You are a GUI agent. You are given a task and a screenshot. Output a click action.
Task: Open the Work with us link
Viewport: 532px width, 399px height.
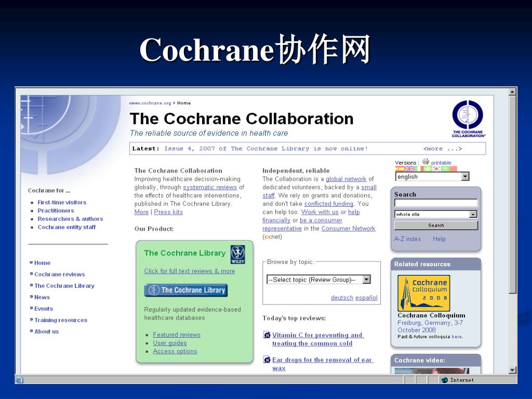[x=320, y=212]
